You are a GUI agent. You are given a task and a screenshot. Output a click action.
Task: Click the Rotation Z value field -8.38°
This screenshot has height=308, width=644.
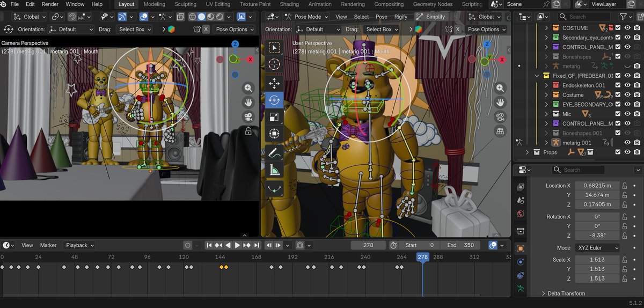click(597, 236)
